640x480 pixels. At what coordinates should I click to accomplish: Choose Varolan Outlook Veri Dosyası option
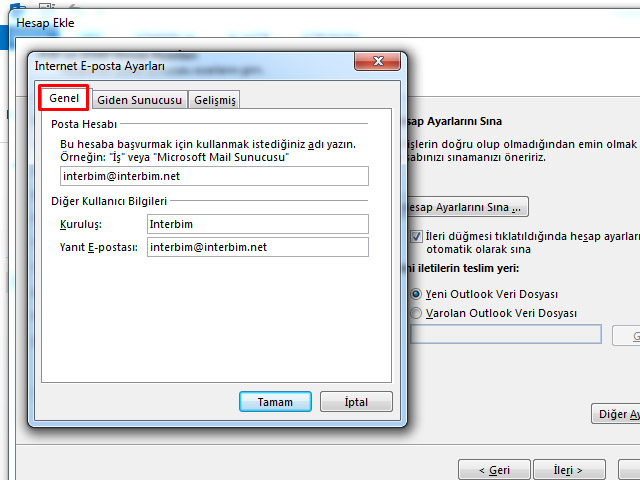[416, 313]
